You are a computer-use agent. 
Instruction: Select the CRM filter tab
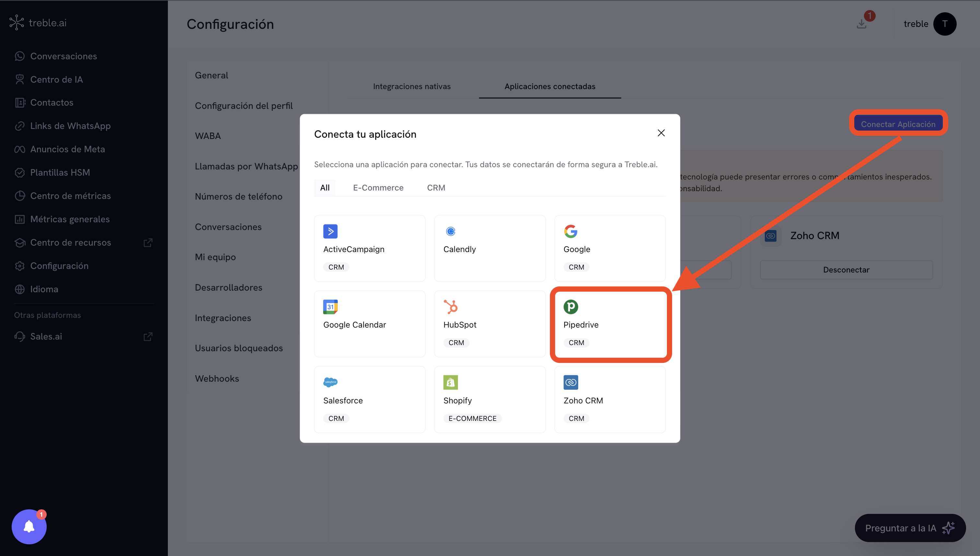click(x=436, y=188)
